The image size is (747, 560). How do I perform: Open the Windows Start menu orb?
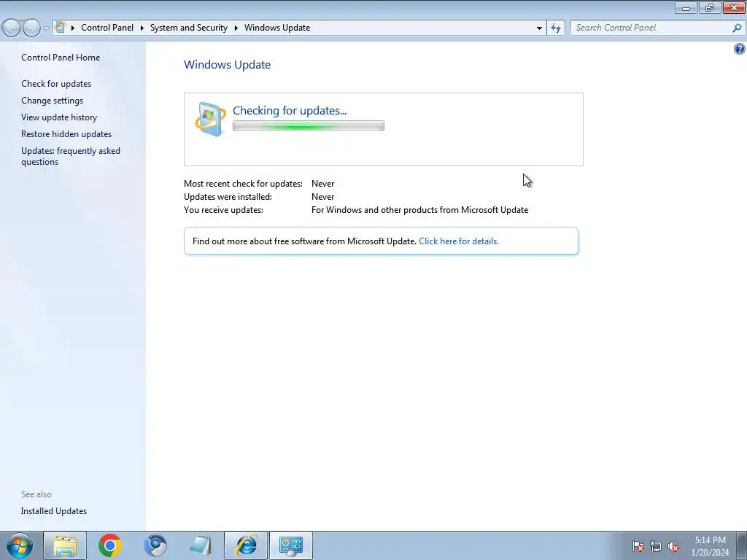(20, 545)
